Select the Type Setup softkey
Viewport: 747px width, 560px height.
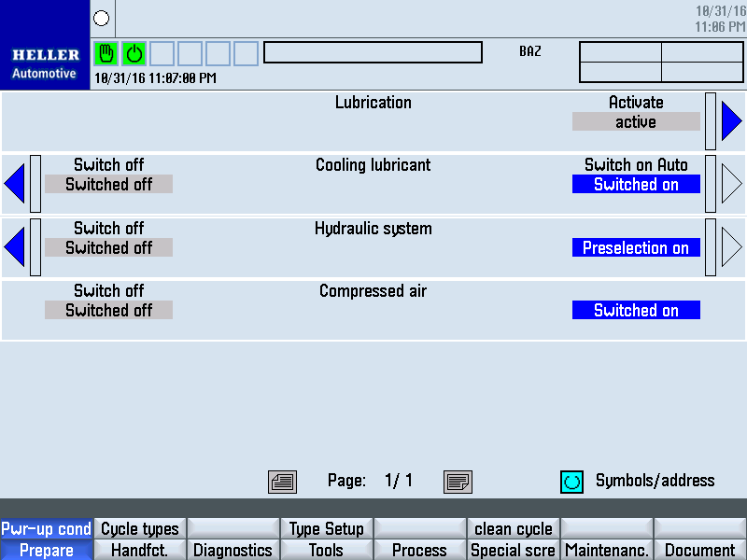click(x=326, y=529)
